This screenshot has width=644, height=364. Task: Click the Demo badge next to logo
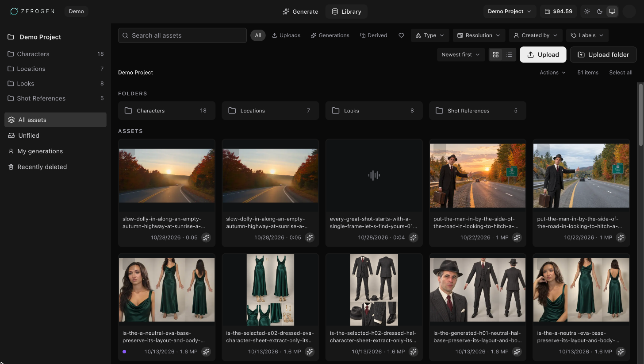(77, 12)
